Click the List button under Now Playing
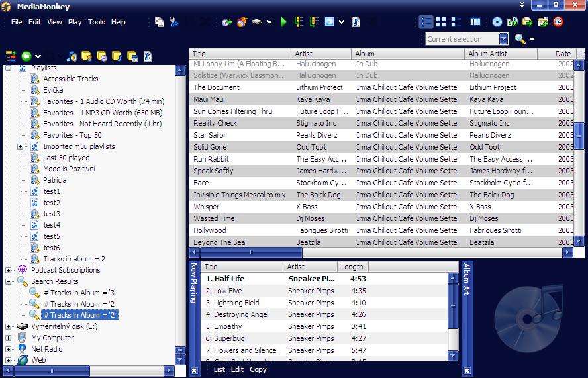This screenshot has width=588, height=378. pyautogui.click(x=219, y=369)
